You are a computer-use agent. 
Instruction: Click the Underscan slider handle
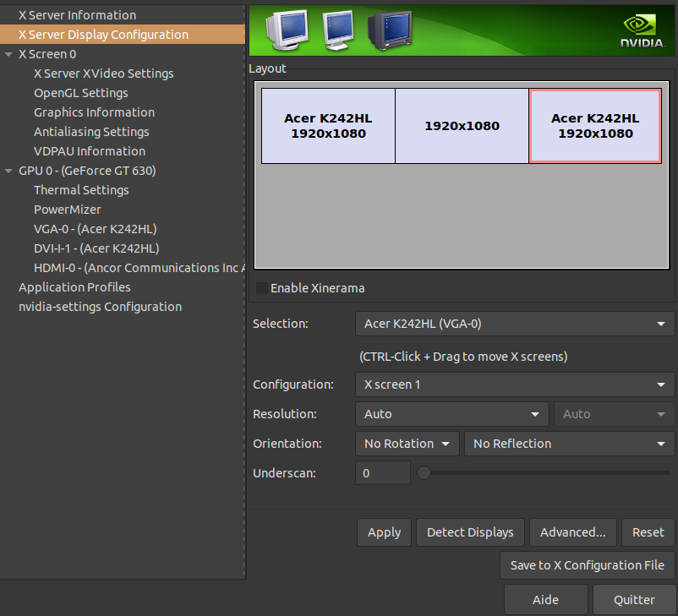coord(424,473)
